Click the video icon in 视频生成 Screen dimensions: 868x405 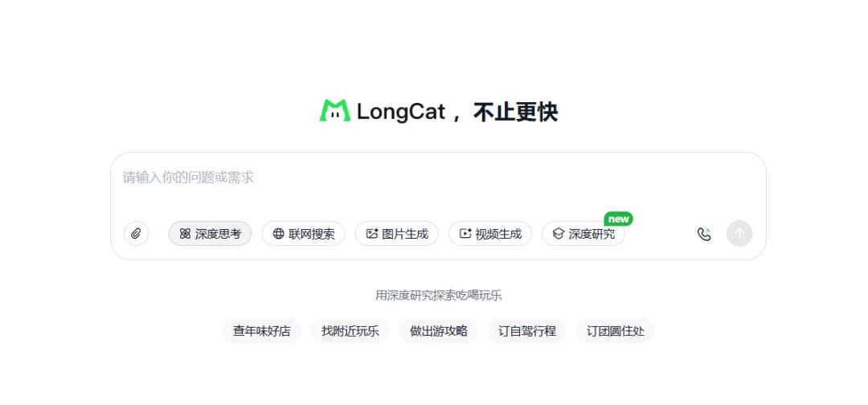tap(465, 234)
